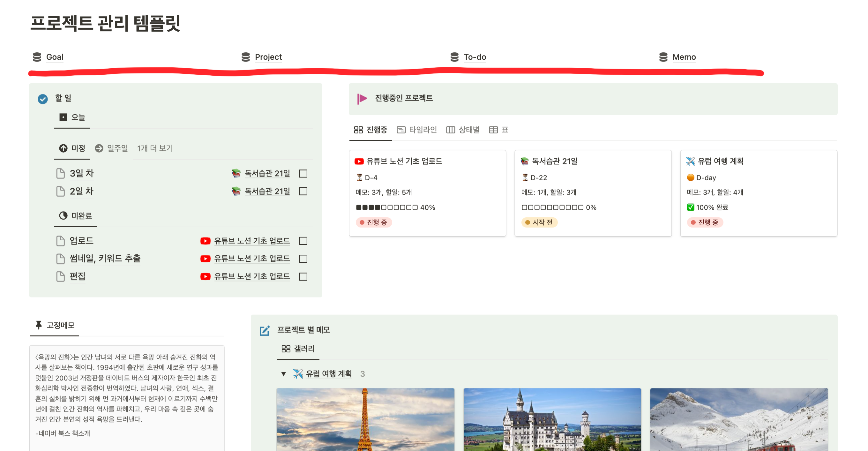The width and height of the screenshot is (868, 451).
Task: Expand 1개 더 보기 views
Action: point(155,148)
